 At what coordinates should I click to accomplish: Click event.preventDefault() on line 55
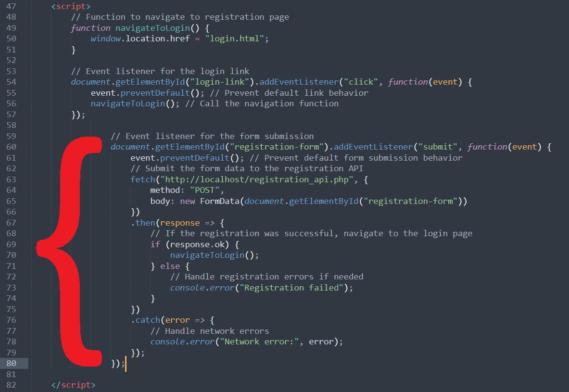[147, 93]
